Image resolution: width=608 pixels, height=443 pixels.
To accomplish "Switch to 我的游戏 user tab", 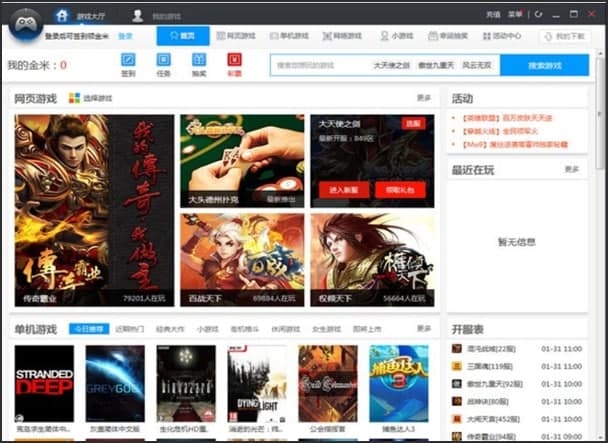I will (x=157, y=16).
